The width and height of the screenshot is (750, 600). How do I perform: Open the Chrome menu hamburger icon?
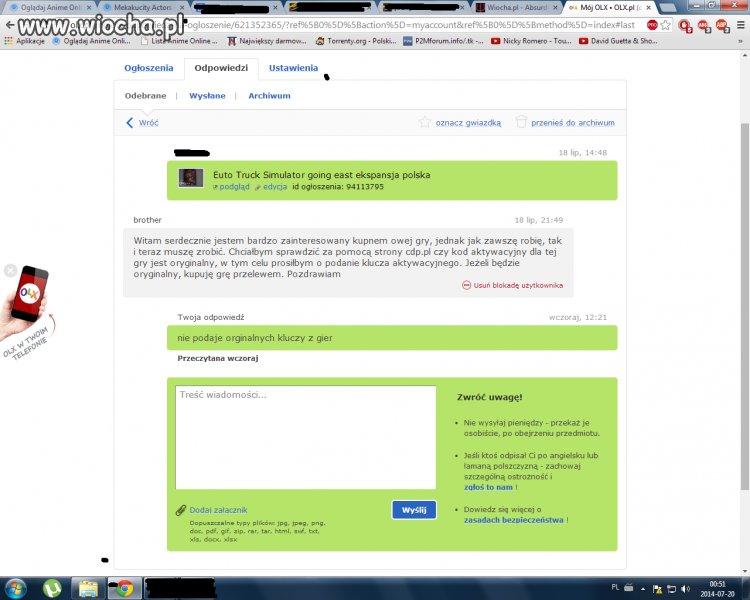pyautogui.click(x=741, y=25)
